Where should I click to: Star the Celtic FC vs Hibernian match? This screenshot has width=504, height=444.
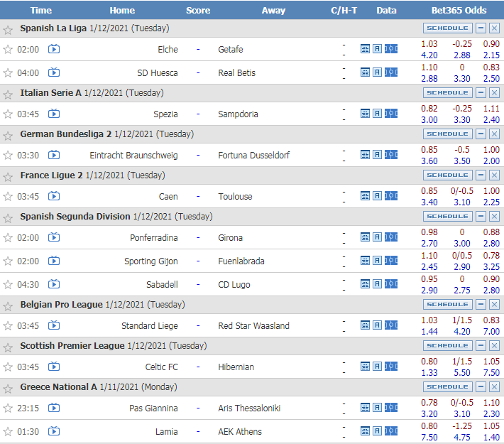[8, 367]
